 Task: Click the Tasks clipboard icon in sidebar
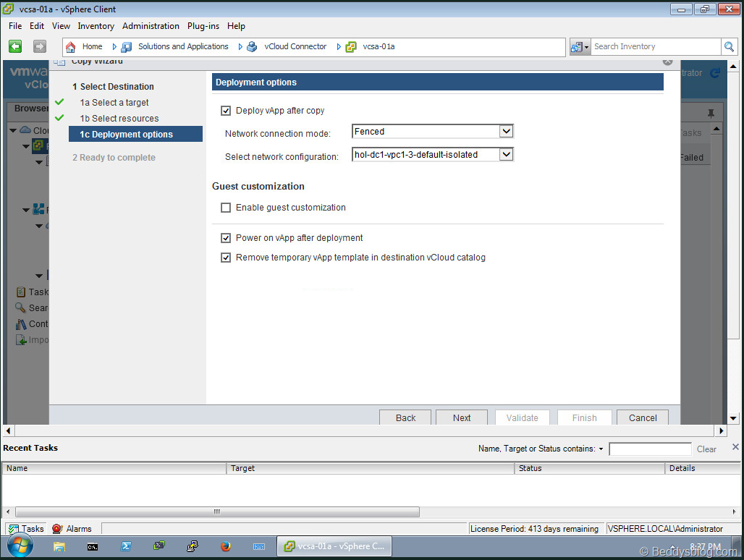pyautogui.click(x=21, y=292)
